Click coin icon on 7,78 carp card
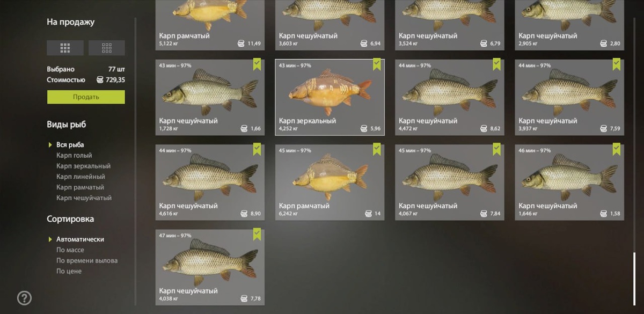Viewport: 644px width, 314px height. (244, 298)
